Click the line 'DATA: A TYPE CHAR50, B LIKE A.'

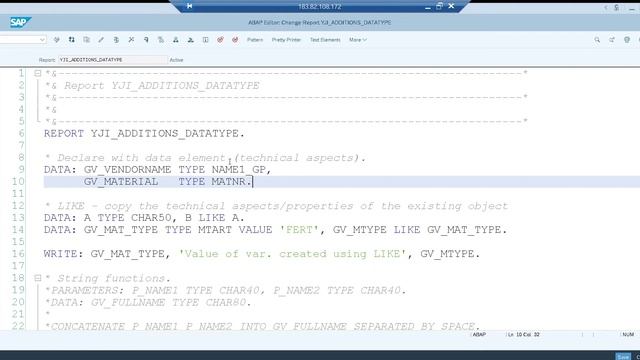click(144, 218)
